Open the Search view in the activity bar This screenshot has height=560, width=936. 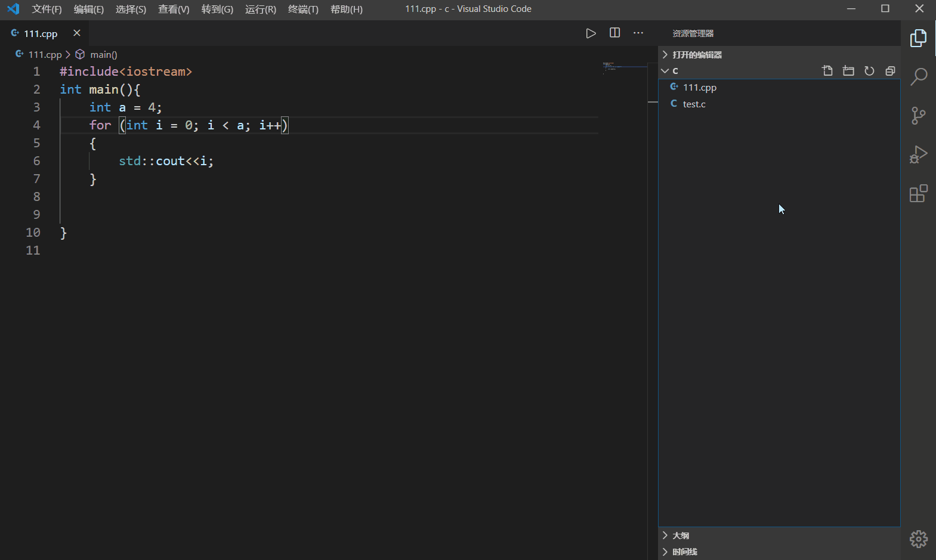[x=918, y=76]
